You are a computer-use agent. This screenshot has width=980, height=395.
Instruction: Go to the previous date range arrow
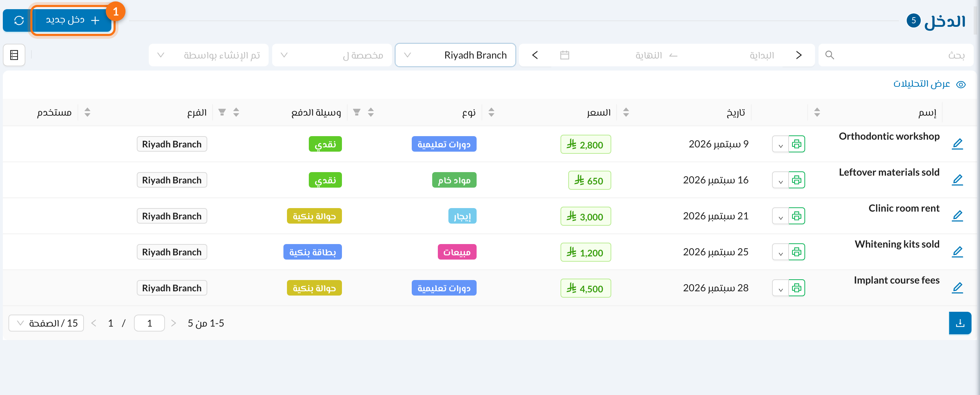click(799, 55)
